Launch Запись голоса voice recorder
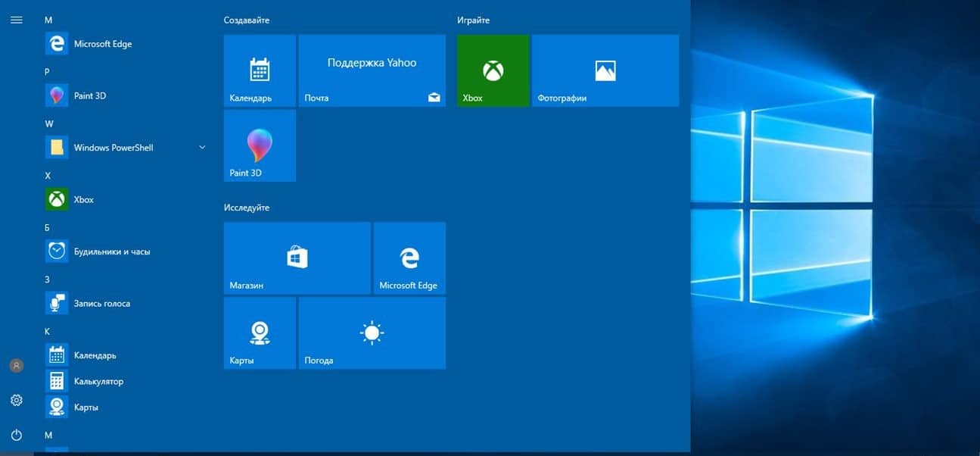 pos(101,304)
